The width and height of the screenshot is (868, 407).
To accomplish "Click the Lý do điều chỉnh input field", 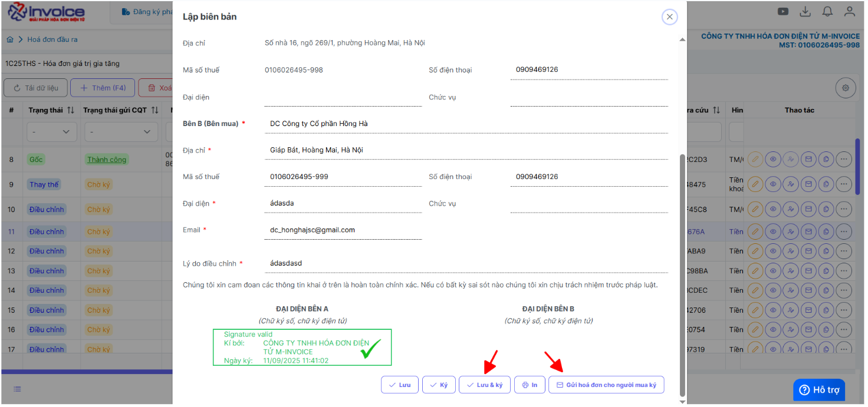I will coord(466,263).
